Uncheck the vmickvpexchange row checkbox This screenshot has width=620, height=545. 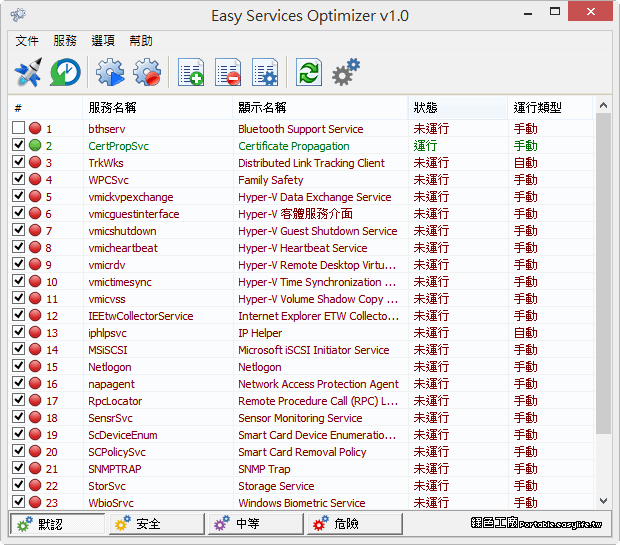coord(18,196)
